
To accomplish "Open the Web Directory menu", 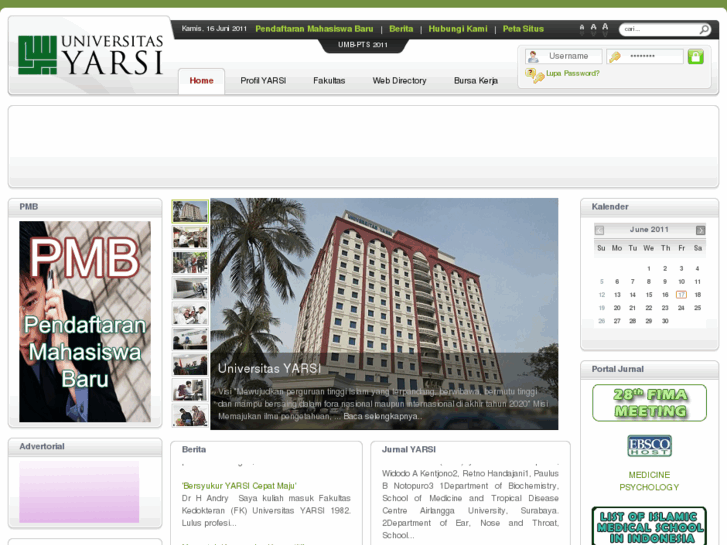I will point(399,81).
